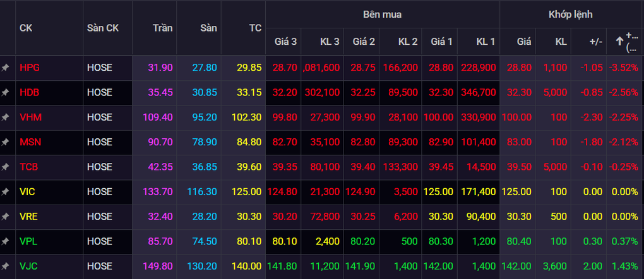Click MSN Giá 3 bid 82.70

285,142
